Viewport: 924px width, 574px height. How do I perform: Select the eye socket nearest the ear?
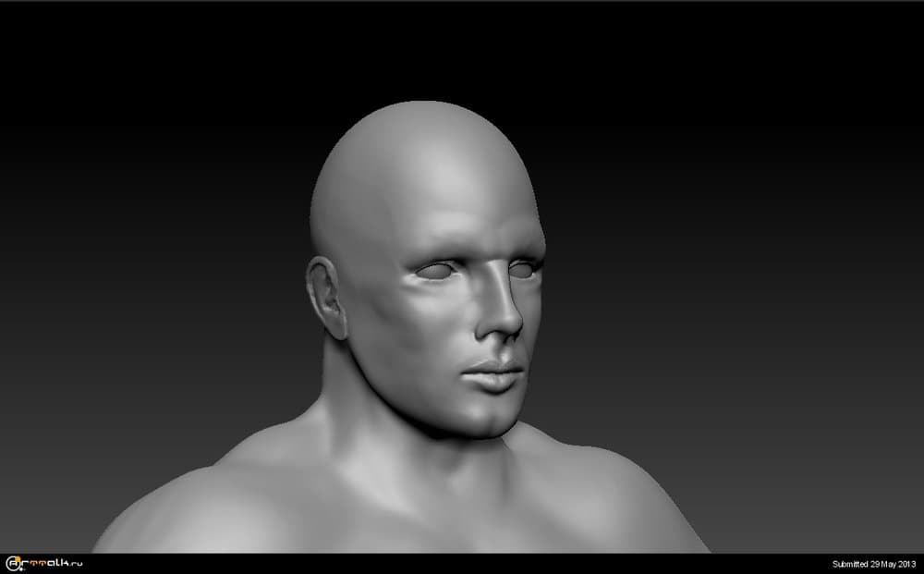[x=435, y=271]
